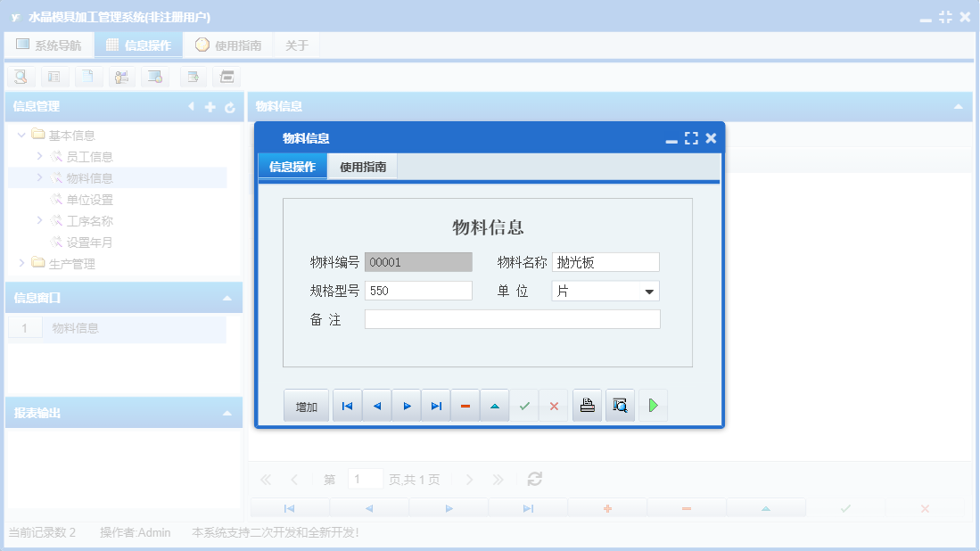Click the delete record minus icon in dialog
This screenshot has height=551, width=980.
[465, 405]
